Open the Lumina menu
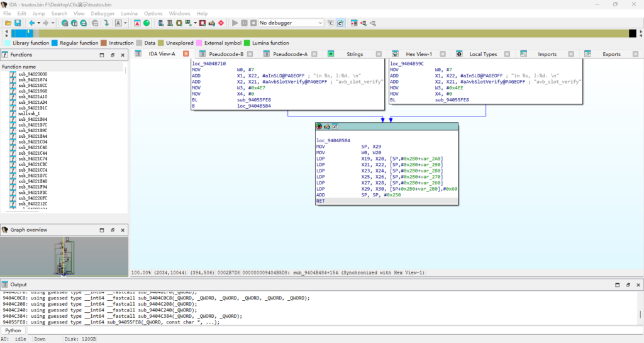 [x=129, y=13]
